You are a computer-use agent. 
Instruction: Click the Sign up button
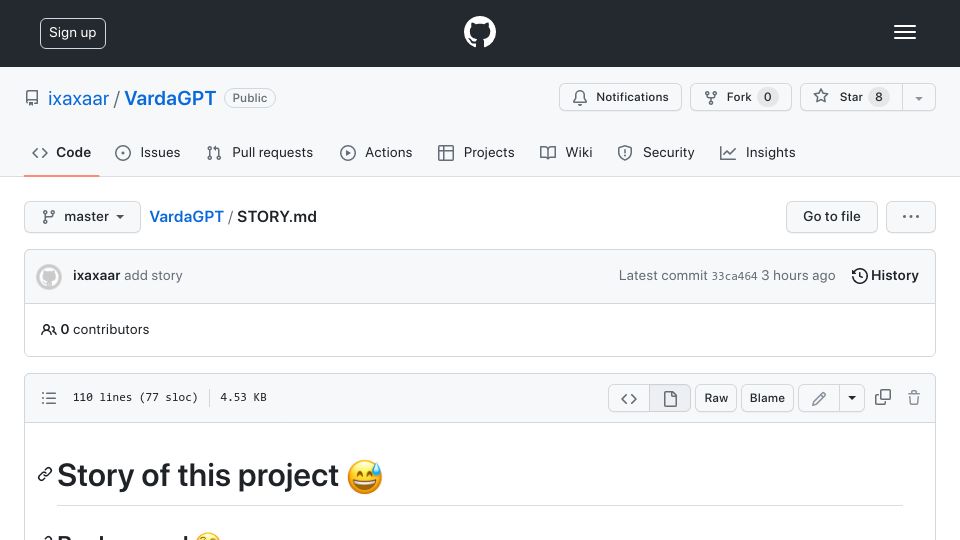(73, 33)
